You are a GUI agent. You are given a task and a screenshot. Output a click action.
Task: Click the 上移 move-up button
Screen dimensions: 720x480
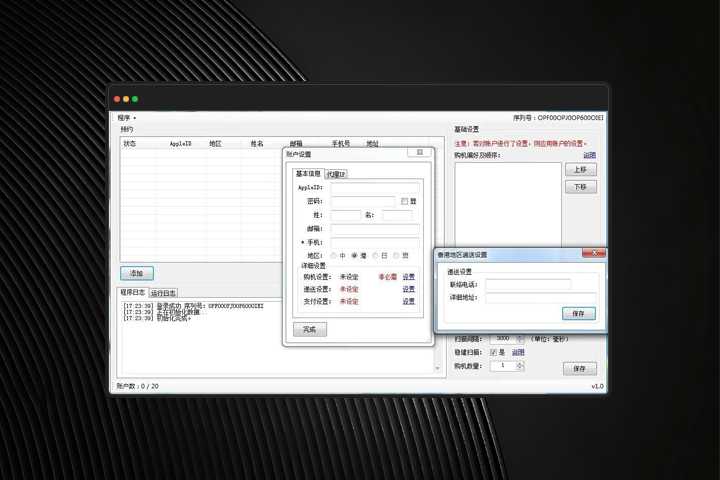coord(580,170)
